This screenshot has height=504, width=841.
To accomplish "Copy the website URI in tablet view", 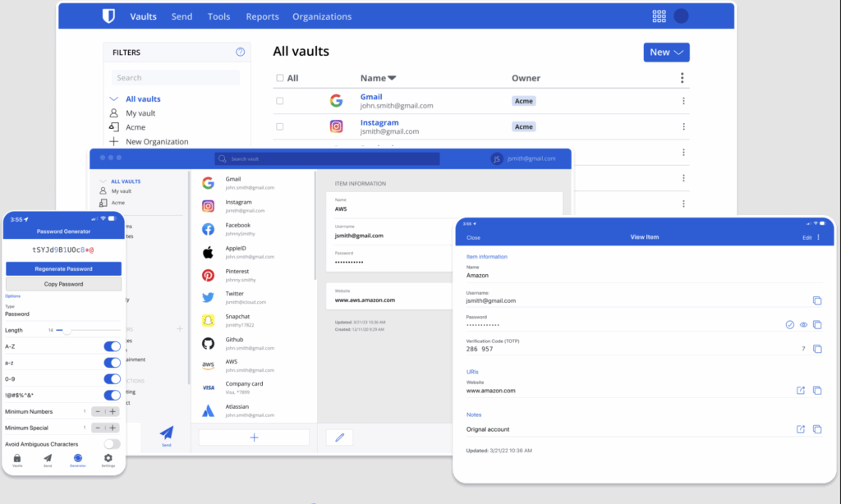I will 817,391.
